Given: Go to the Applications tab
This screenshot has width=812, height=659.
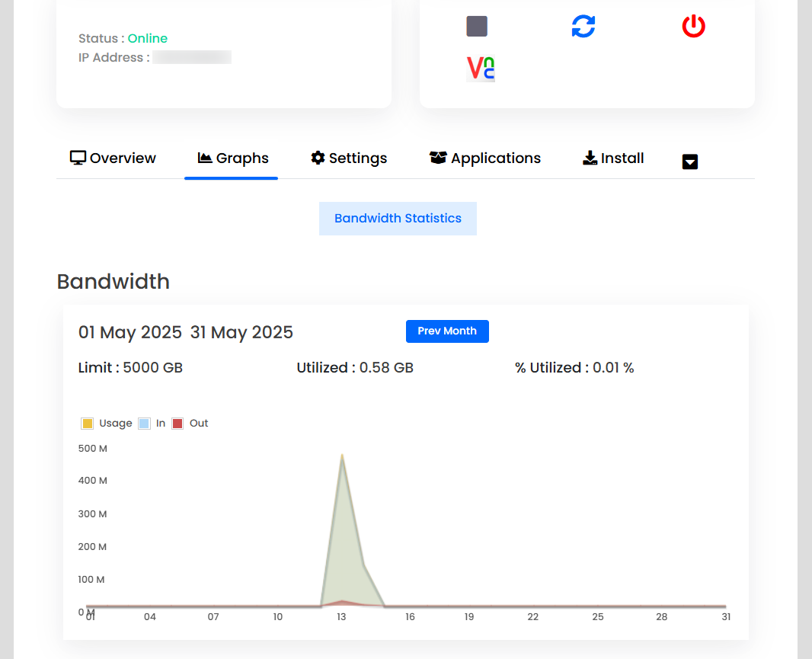Looking at the screenshot, I should coord(484,158).
